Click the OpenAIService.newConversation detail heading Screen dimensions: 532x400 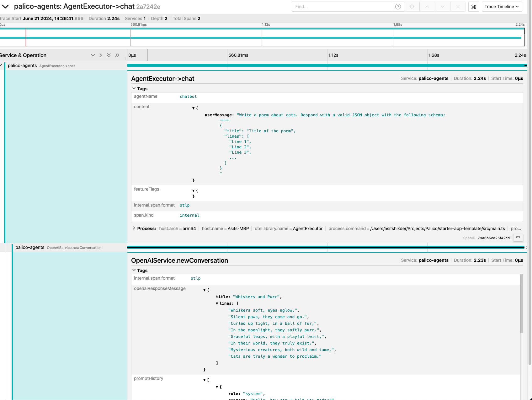tap(179, 261)
